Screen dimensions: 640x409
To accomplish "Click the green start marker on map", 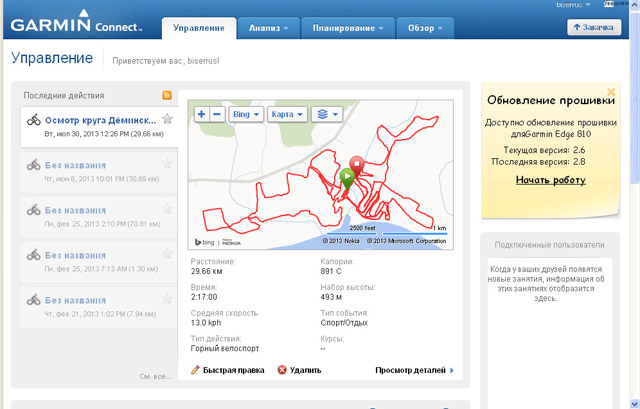I will tap(346, 177).
